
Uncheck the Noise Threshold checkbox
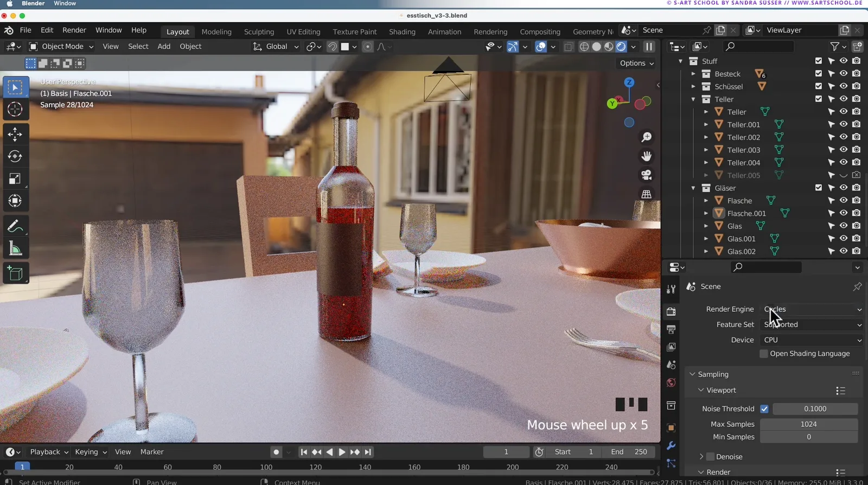(764, 409)
